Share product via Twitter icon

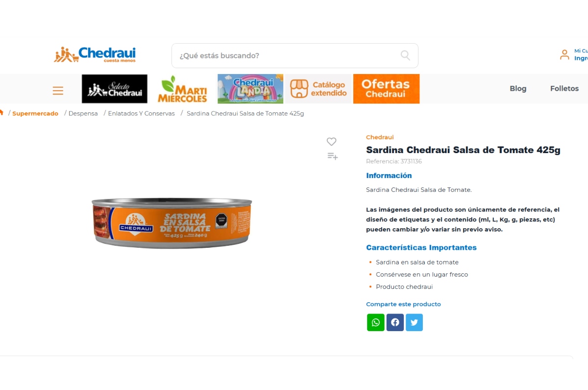(414, 322)
